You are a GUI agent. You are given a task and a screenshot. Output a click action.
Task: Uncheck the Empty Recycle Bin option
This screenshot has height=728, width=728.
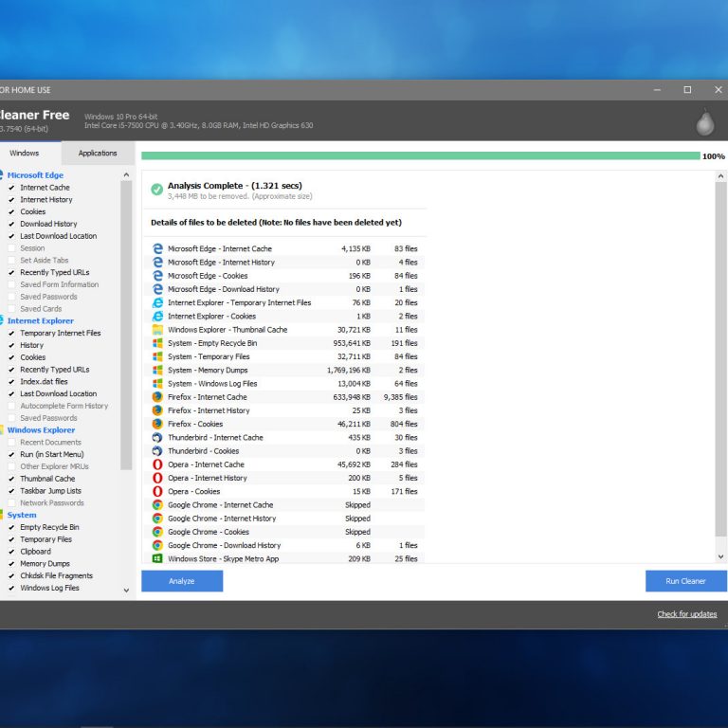coord(11,527)
